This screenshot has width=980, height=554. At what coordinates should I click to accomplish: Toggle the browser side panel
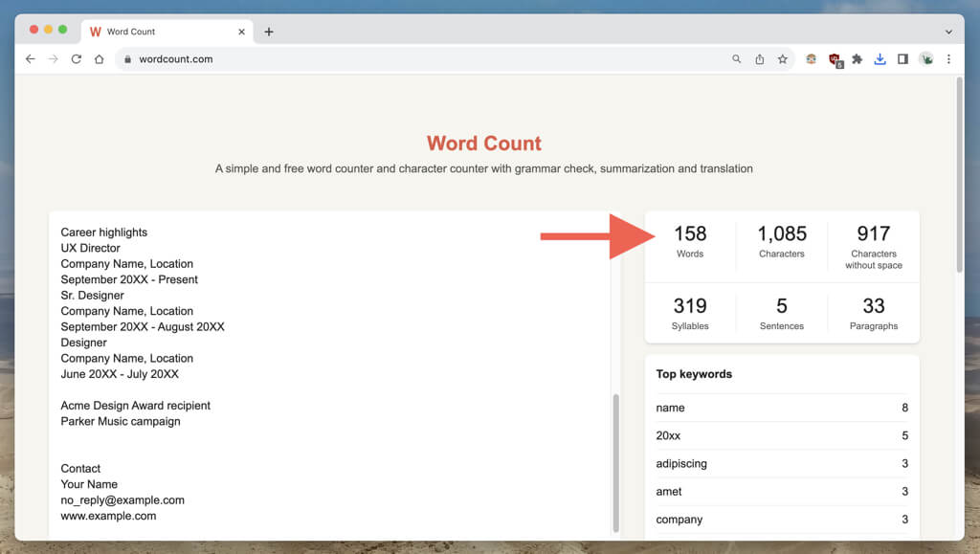pos(902,59)
